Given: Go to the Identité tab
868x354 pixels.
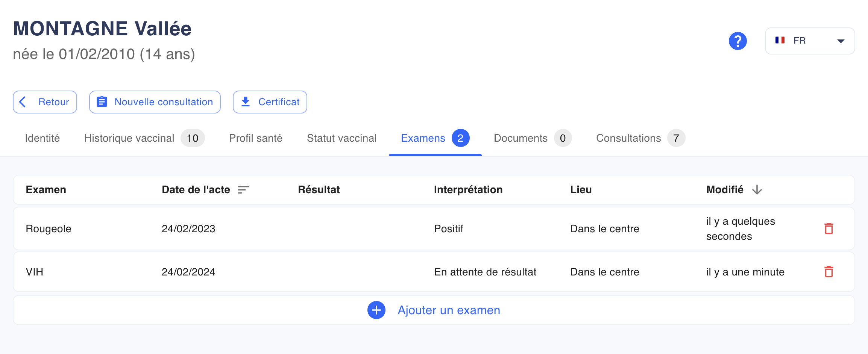Looking at the screenshot, I should pyautogui.click(x=42, y=138).
